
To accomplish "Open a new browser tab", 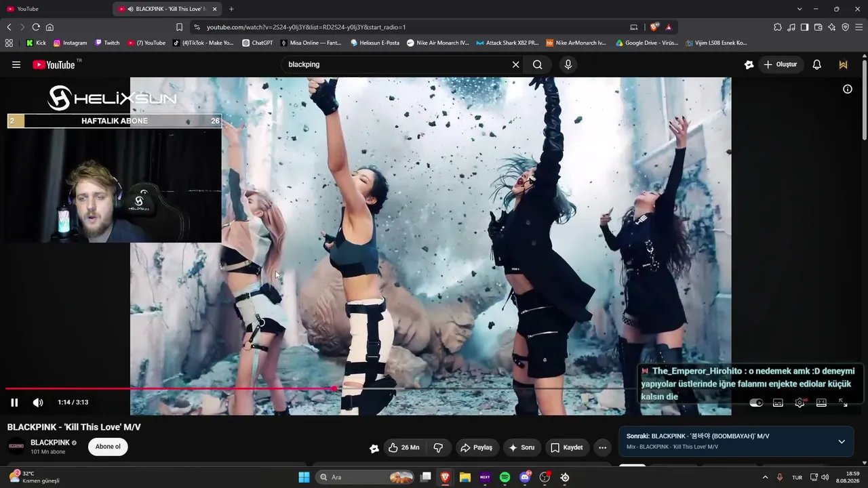I will click(231, 9).
